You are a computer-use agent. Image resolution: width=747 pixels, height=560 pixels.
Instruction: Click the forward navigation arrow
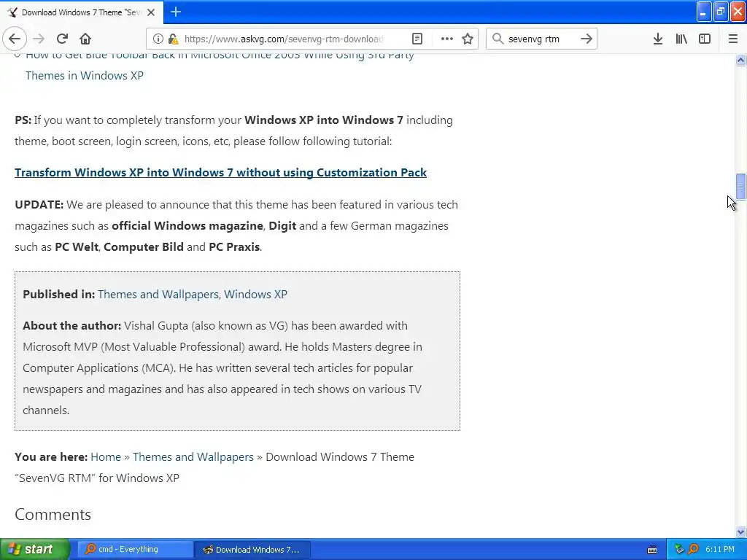coord(39,39)
